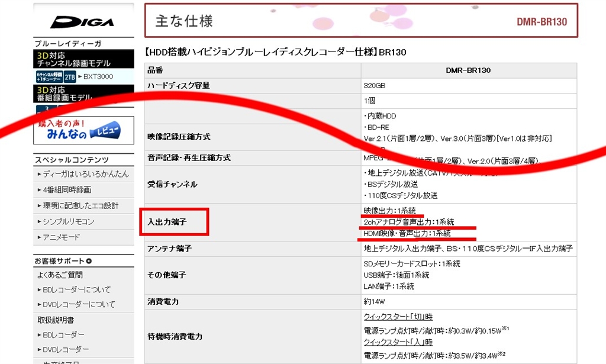Click the 入出力端子 row label
Image resolution: width=606 pixels, height=364 pixels.
coord(167,222)
